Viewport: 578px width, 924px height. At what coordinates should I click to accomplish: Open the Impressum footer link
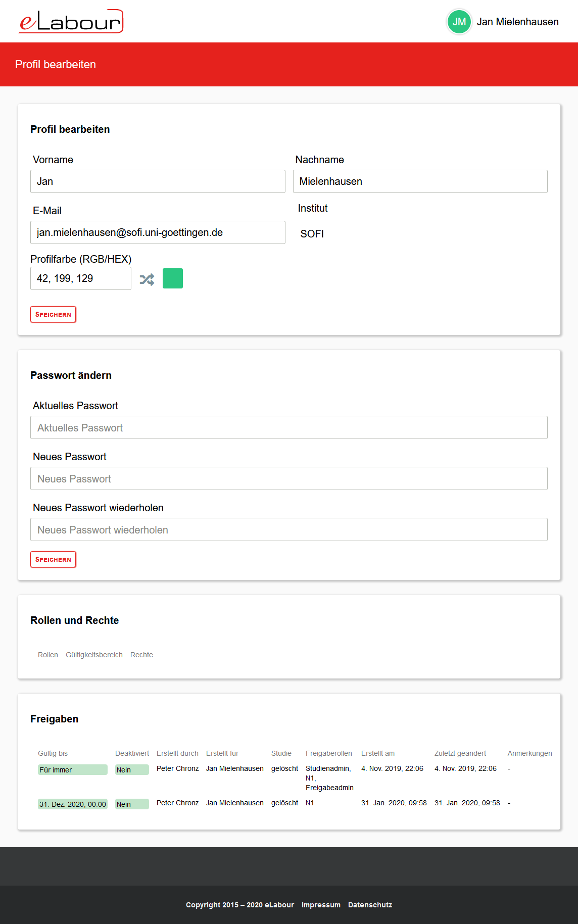(x=321, y=905)
